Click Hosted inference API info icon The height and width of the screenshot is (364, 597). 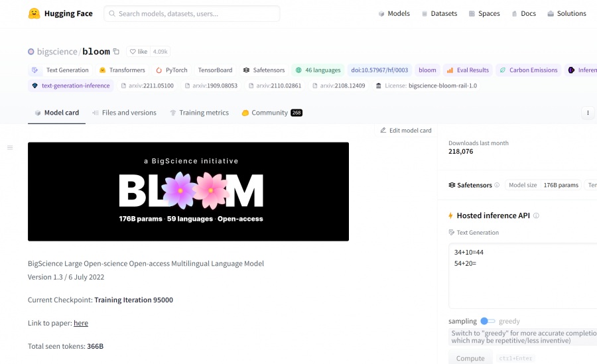[536, 215]
